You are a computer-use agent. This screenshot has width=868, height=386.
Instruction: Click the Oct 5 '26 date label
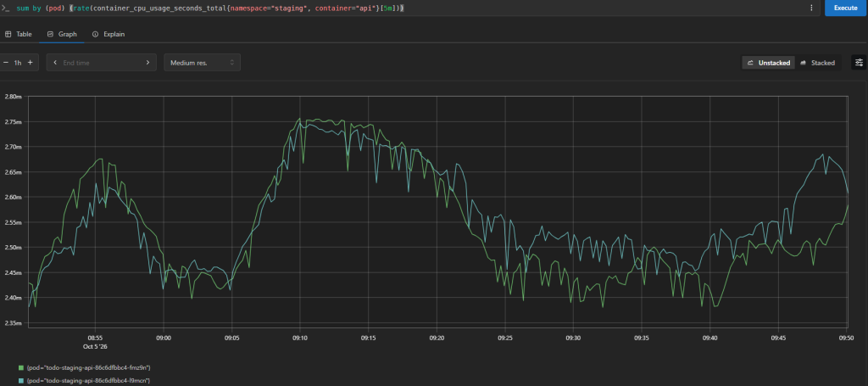pyautogui.click(x=95, y=345)
